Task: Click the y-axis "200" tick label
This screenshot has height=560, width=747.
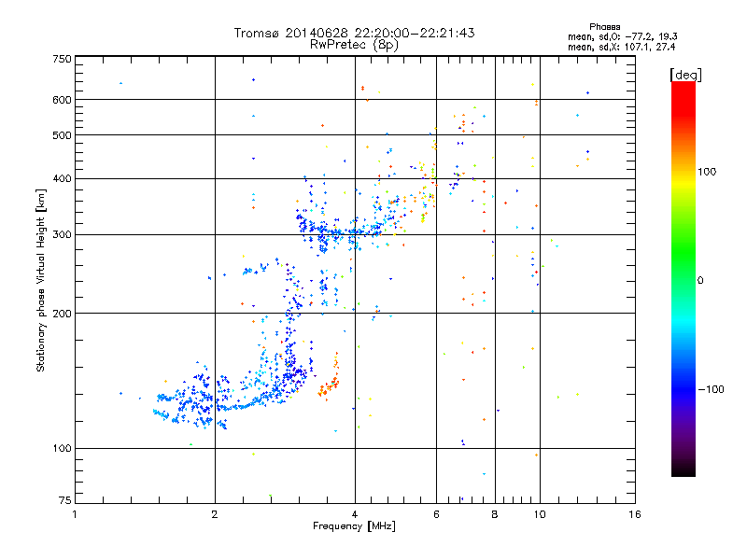Action: point(62,314)
